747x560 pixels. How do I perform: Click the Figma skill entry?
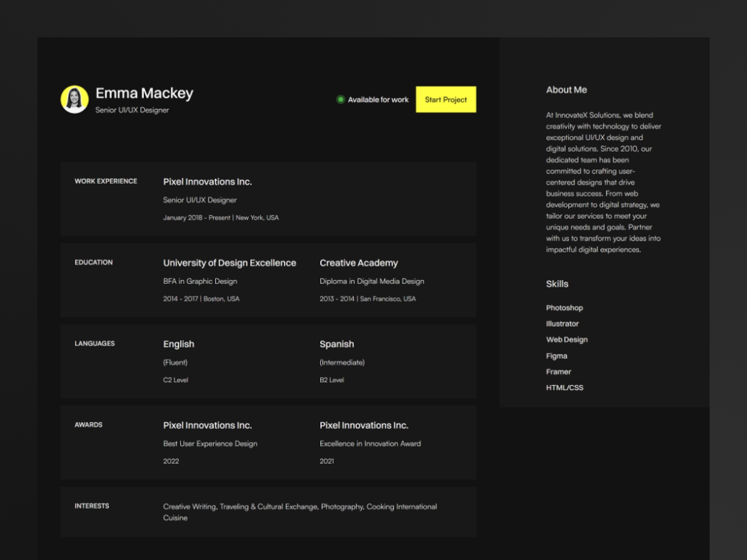(557, 356)
